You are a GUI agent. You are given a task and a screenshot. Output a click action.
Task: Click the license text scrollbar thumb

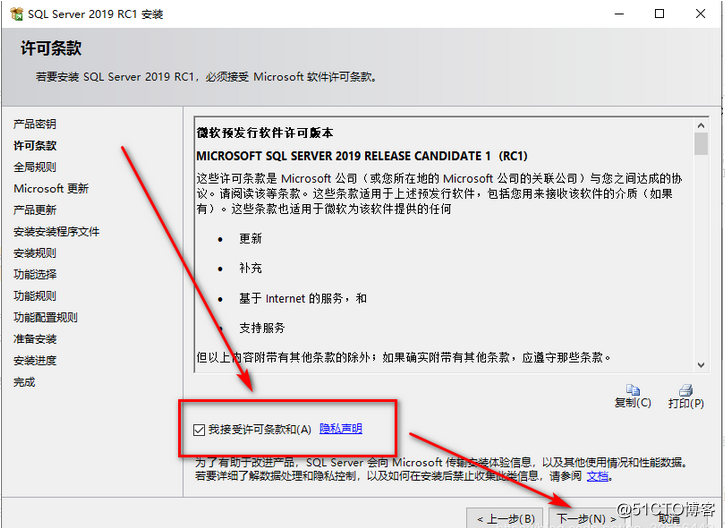coord(701,144)
